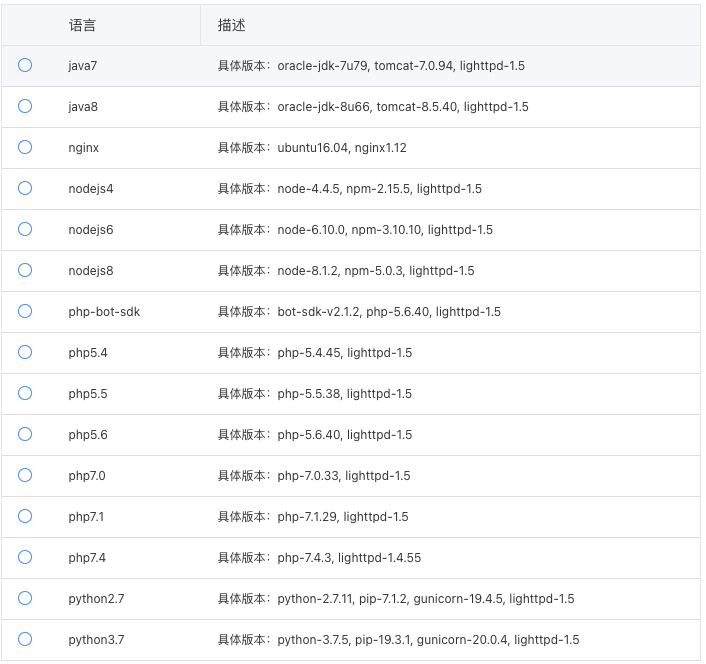
Task: Pick the php7.1 radio button
Action: point(25,516)
